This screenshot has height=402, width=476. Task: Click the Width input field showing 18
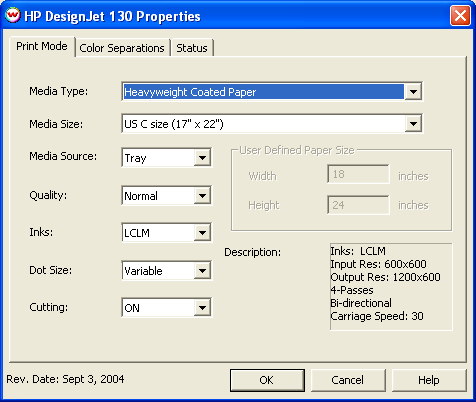tap(358, 174)
